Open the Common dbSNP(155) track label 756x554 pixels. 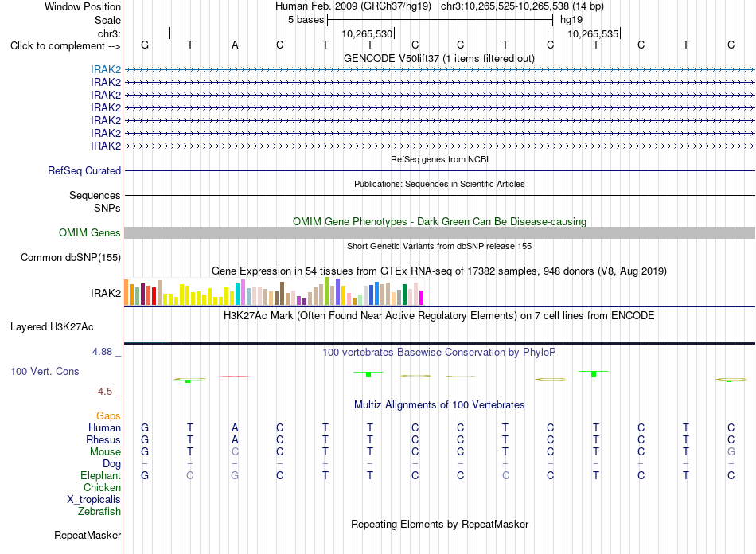click(x=71, y=257)
